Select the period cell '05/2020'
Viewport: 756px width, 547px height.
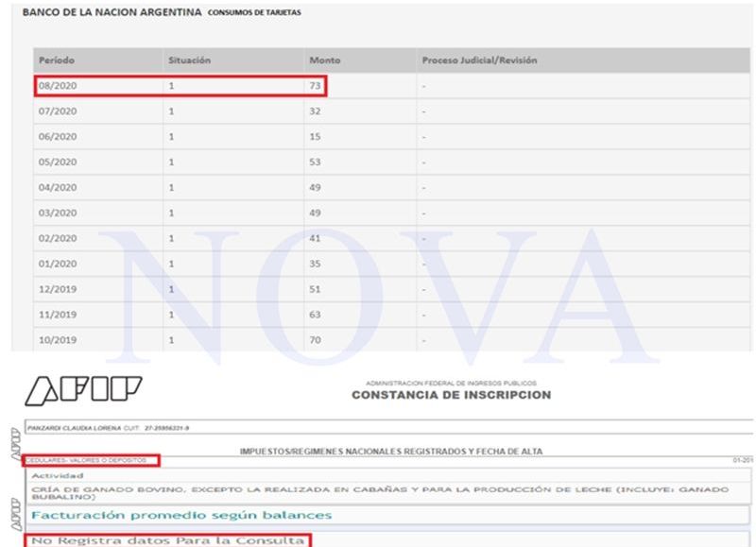click(x=58, y=162)
